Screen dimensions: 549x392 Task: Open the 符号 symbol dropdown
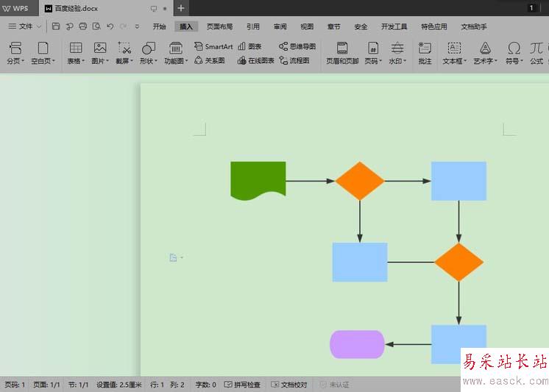514,61
